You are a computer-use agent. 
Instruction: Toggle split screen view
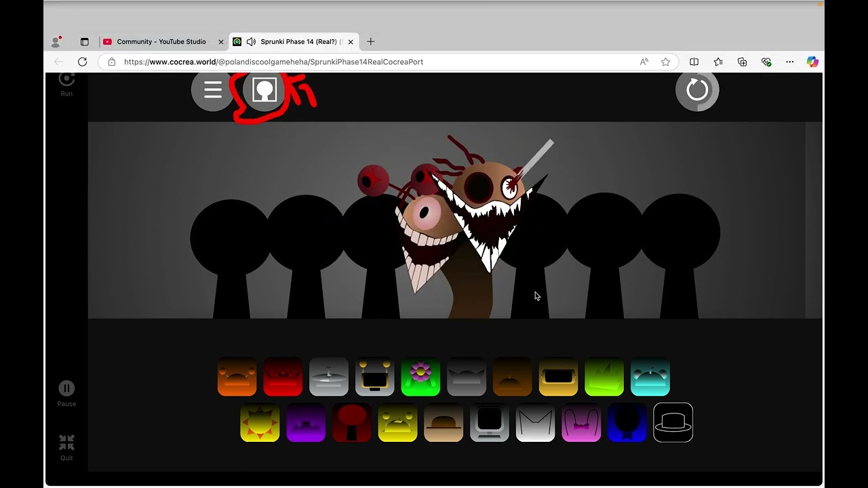click(x=694, y=62)
